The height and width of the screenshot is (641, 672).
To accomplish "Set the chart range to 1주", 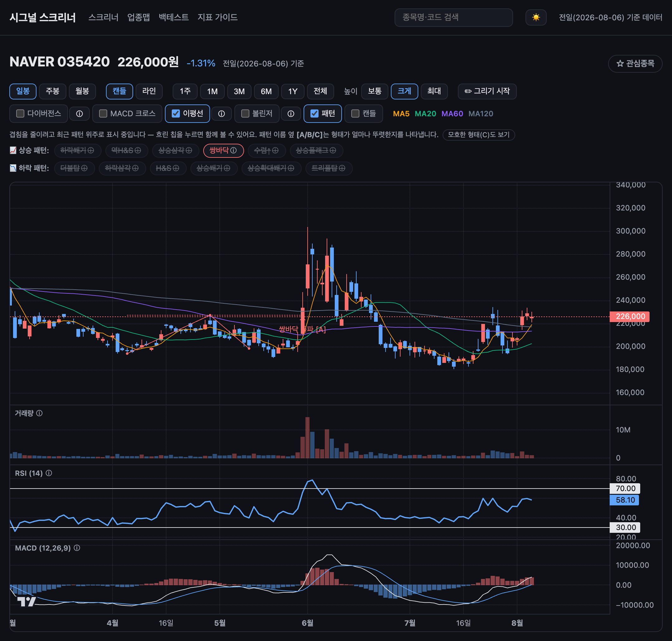I will coord(185,91).
